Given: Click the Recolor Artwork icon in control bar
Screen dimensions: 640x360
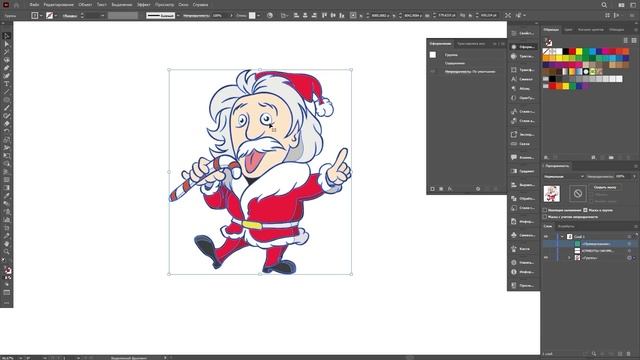Looking at the screenshot, I should (x=270, y=16).
